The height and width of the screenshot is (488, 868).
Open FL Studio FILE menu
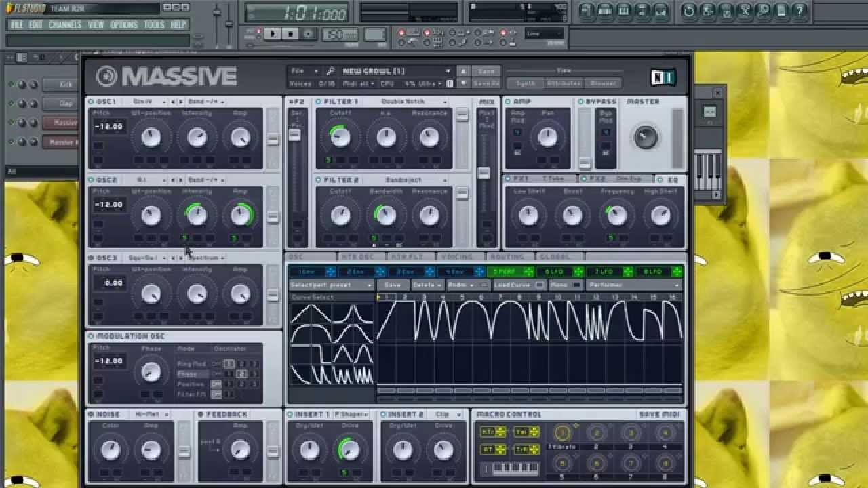click(16, 25)
